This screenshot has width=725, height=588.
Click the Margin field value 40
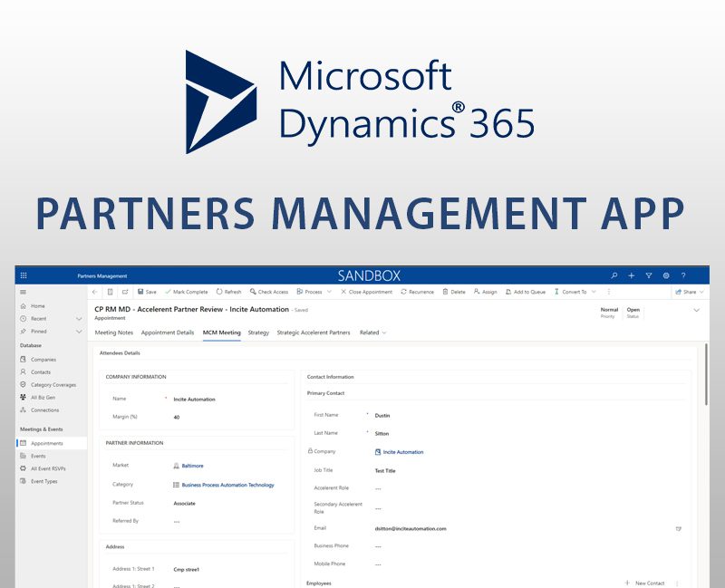click(176, 418)
